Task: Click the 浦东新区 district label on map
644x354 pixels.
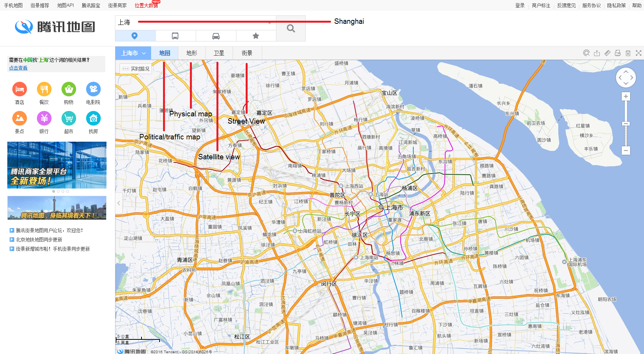Action: point(419,213)
